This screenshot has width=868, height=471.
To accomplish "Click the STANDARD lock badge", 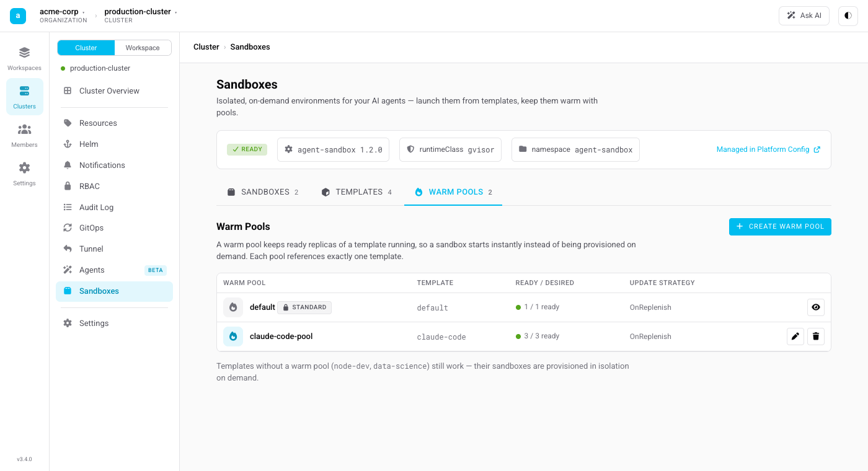I will (304, 307).
